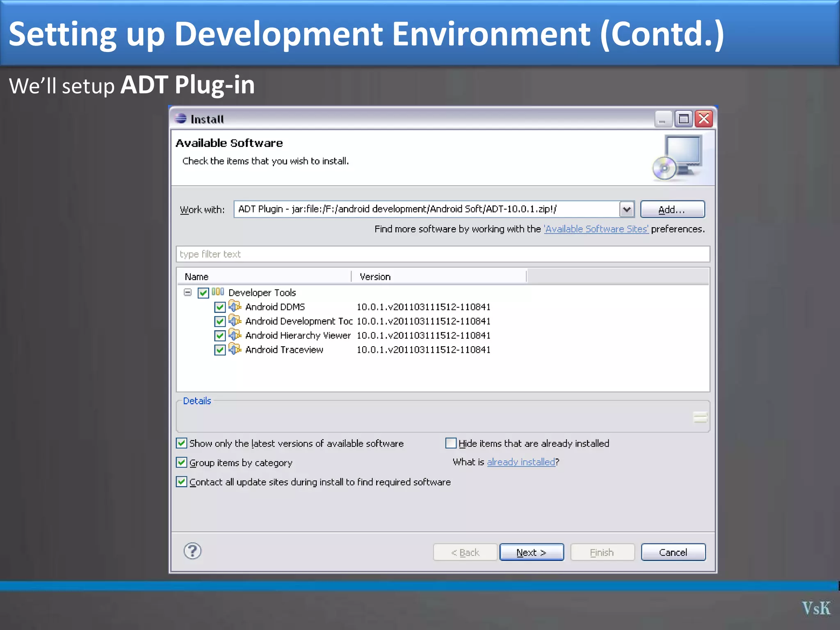Click the Eclipse icon in Install title bar

180,119
